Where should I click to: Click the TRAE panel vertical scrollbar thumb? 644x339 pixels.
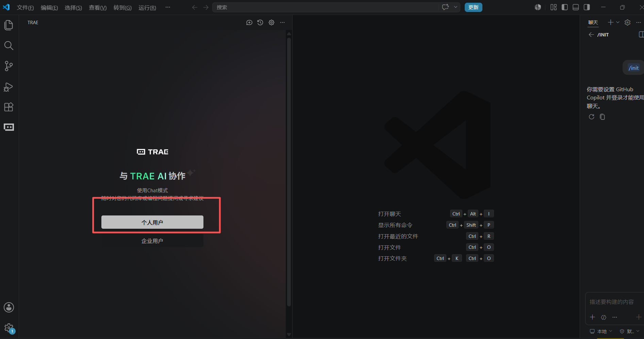click(x=289, y=172)
